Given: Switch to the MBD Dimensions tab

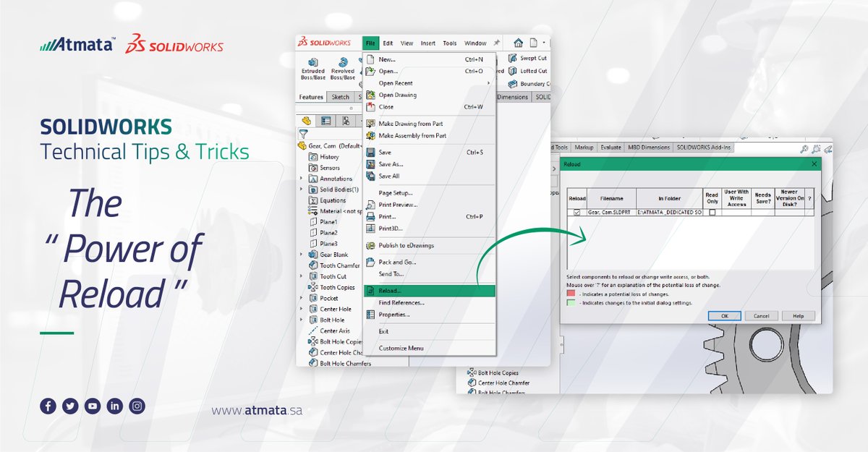Looking at the screenshot, I should point(649,147).
